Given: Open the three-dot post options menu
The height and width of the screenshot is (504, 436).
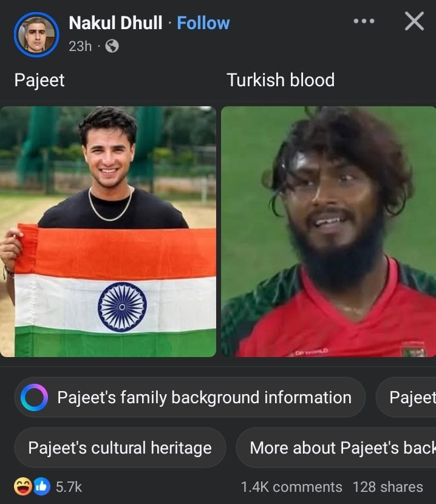Looking at the screenshot, I should [x=364, y=21].
